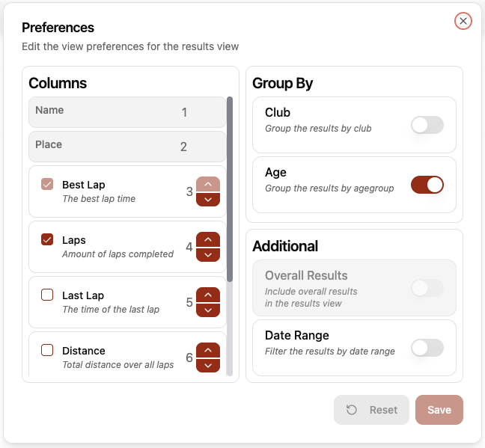
Task: Enable grouping by Club
Action: (x=427, y=125)
